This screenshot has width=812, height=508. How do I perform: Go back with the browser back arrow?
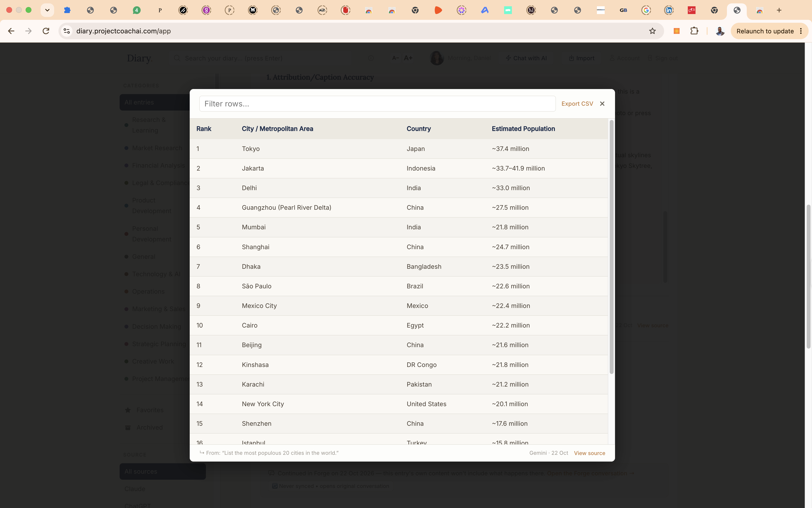tap(11, 31)
